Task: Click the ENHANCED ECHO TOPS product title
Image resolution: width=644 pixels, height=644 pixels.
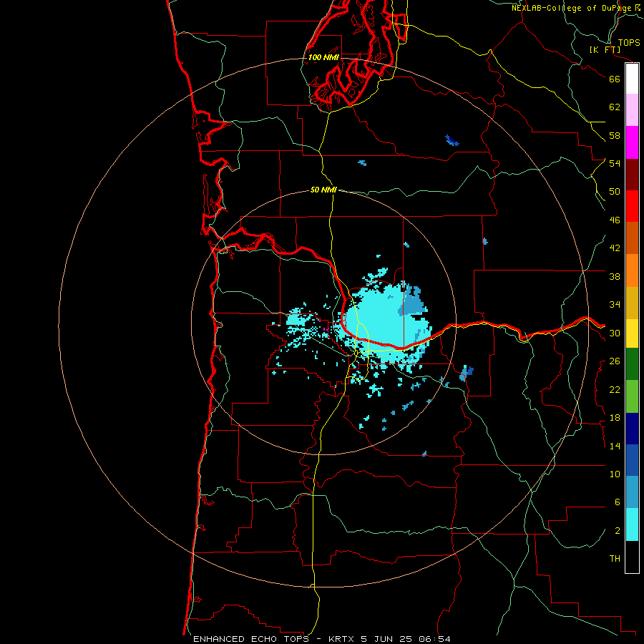Action: pos(251,639)
